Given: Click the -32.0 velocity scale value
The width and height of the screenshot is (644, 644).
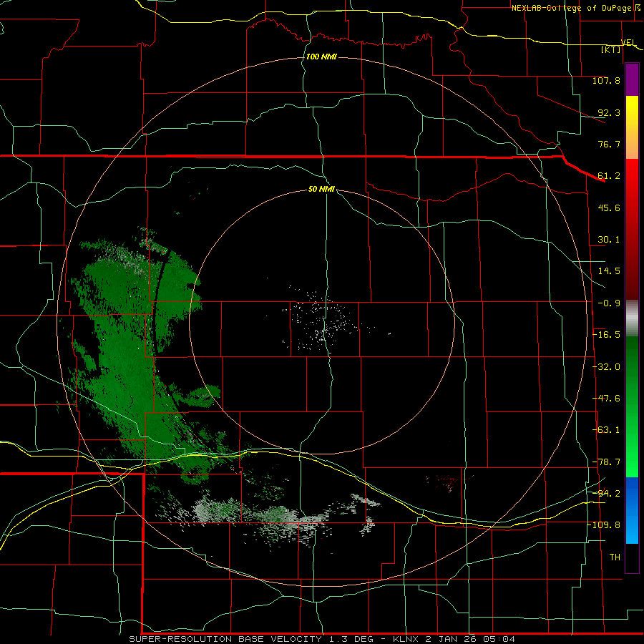Looking at the screenshot, I should pos(606,367).
